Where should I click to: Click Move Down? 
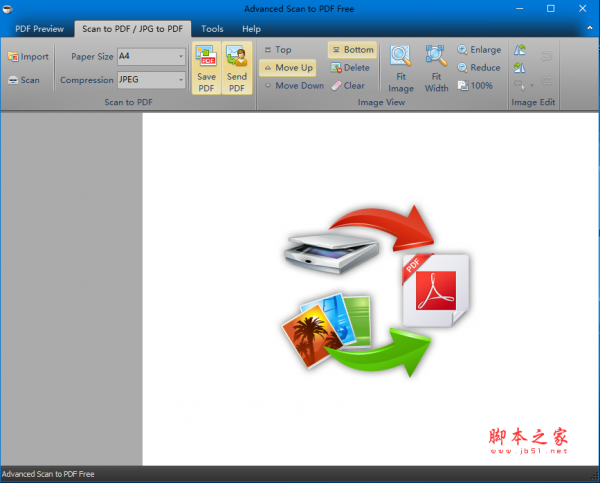(294, 86)
